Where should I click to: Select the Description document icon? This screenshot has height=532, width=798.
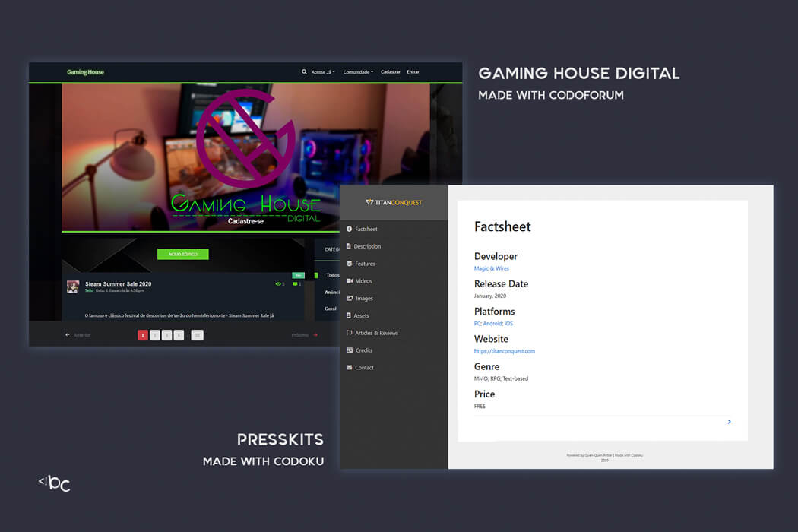[349, 246]
